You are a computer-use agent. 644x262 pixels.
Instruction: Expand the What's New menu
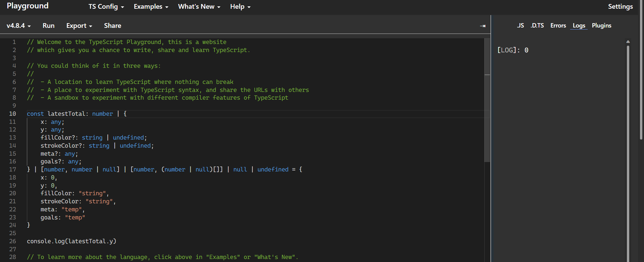click(199, 7)
